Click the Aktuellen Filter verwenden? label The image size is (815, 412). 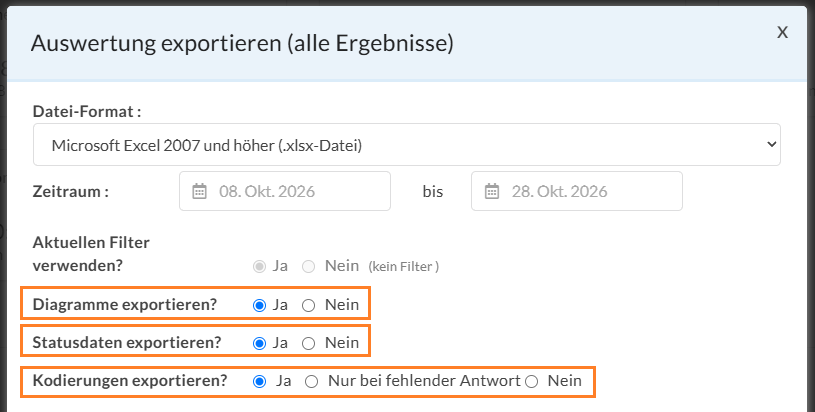pyautogui.click(x=91, y=254)
